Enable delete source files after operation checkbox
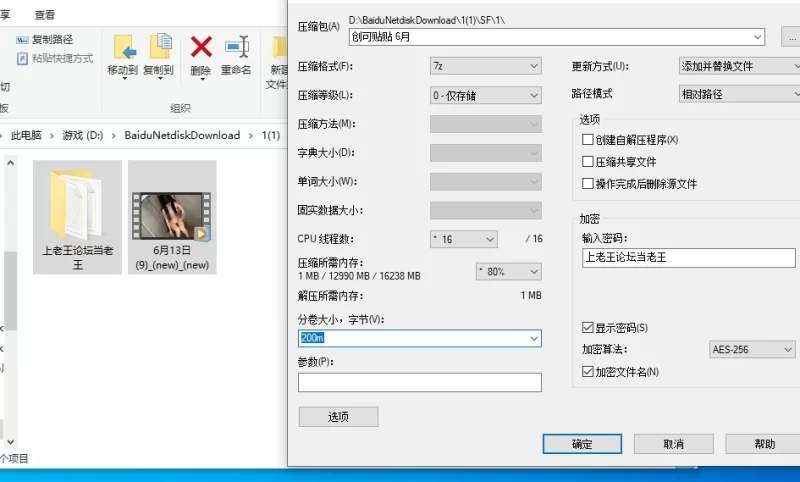 click(x=588, y=184)
